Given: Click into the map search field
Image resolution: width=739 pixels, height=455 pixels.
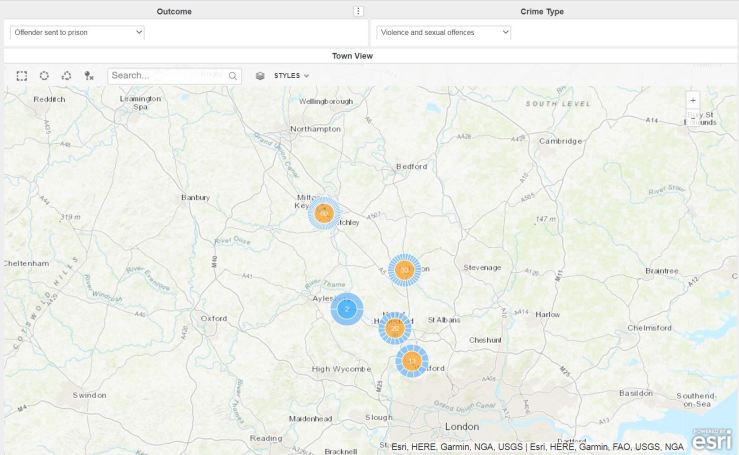Looking at the screenshot, I should 165,76.
